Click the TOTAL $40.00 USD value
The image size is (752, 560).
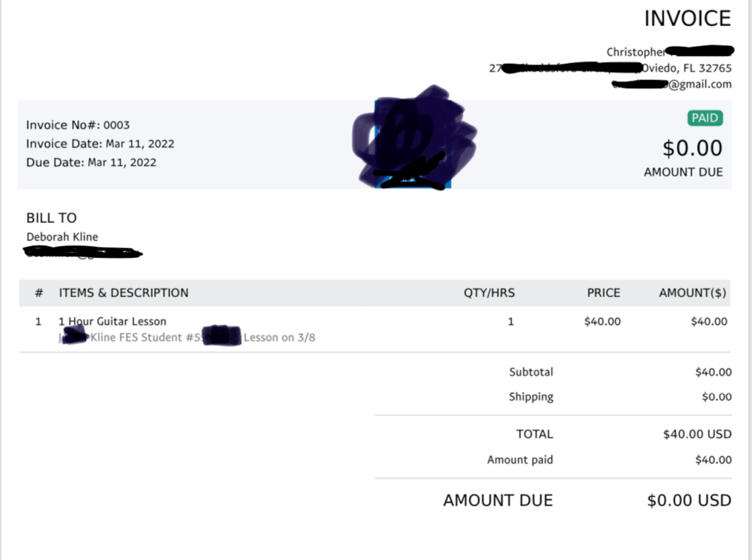[697, 434]
